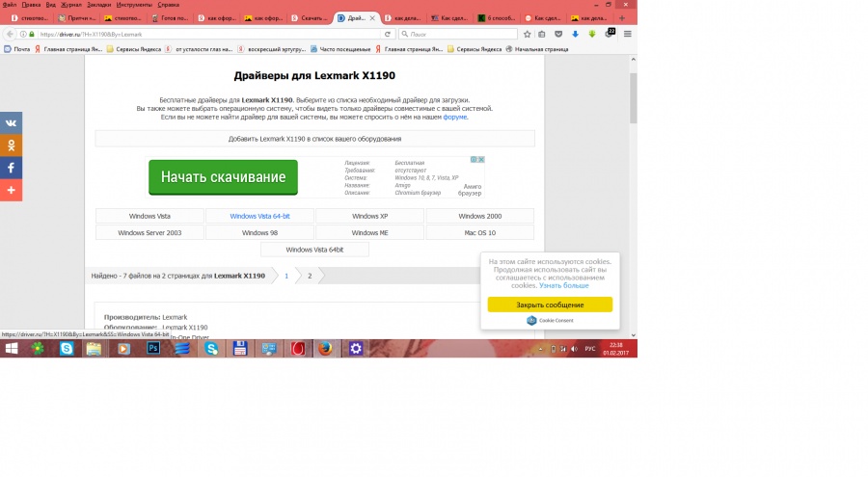868x477 pixels.
Task: Switch to Скачать tab
Action: [x=311, y=18]
